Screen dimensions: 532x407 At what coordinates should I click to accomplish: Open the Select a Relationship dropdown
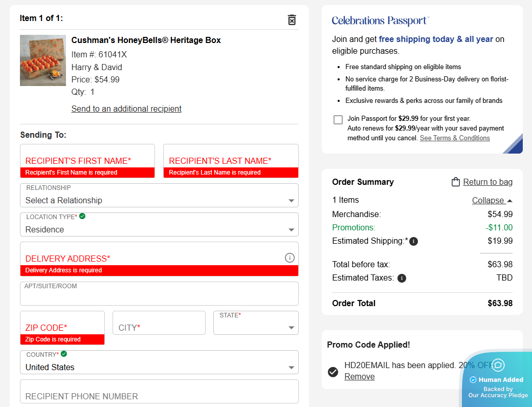[x=159, y=200]
